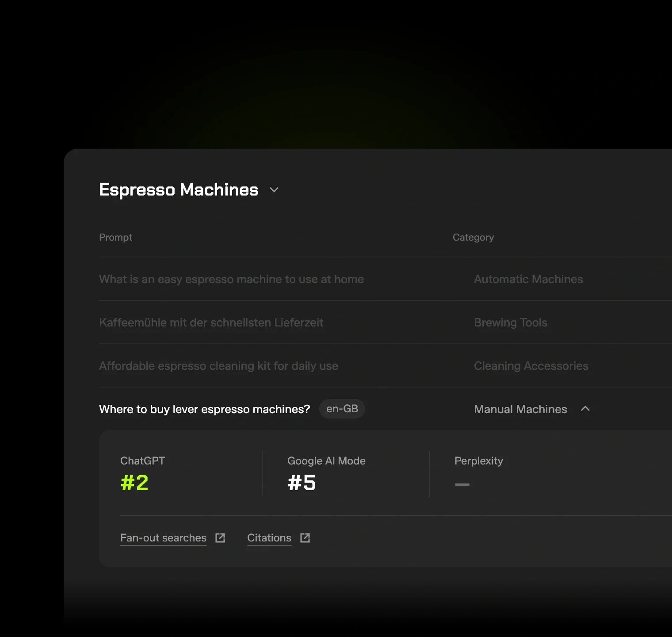
Task: Open the Fan-out searches external link icon
Action: [x=220, y=538]
